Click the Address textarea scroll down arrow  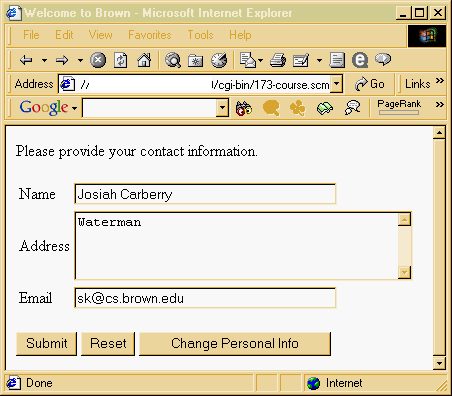pyautogui.click(x=404, y=272)
